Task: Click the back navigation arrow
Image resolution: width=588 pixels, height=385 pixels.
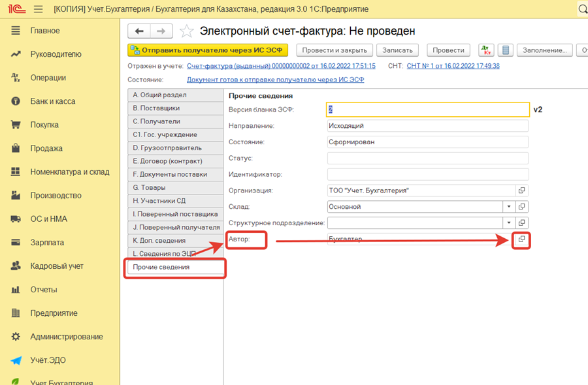Action: (x=139, y=31)
